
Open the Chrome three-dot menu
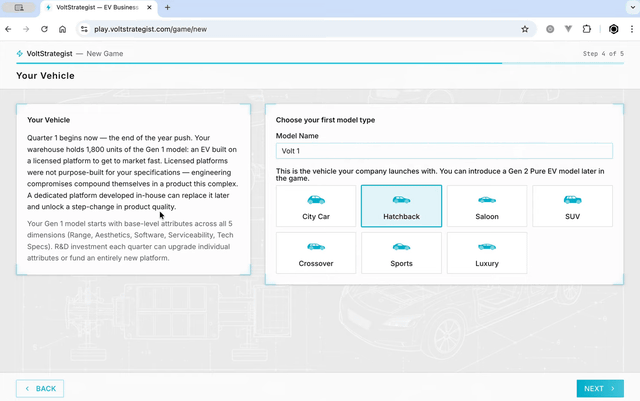click(630, 29)
